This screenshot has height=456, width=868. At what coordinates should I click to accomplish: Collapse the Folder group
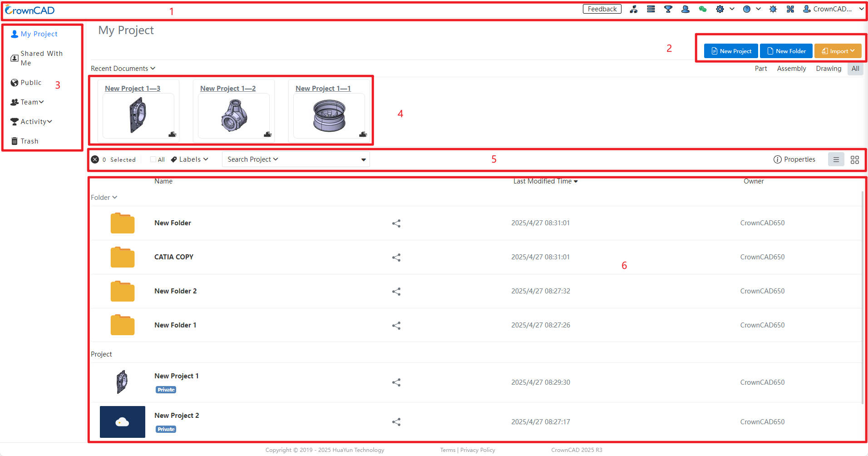click(x=104, y=198)
